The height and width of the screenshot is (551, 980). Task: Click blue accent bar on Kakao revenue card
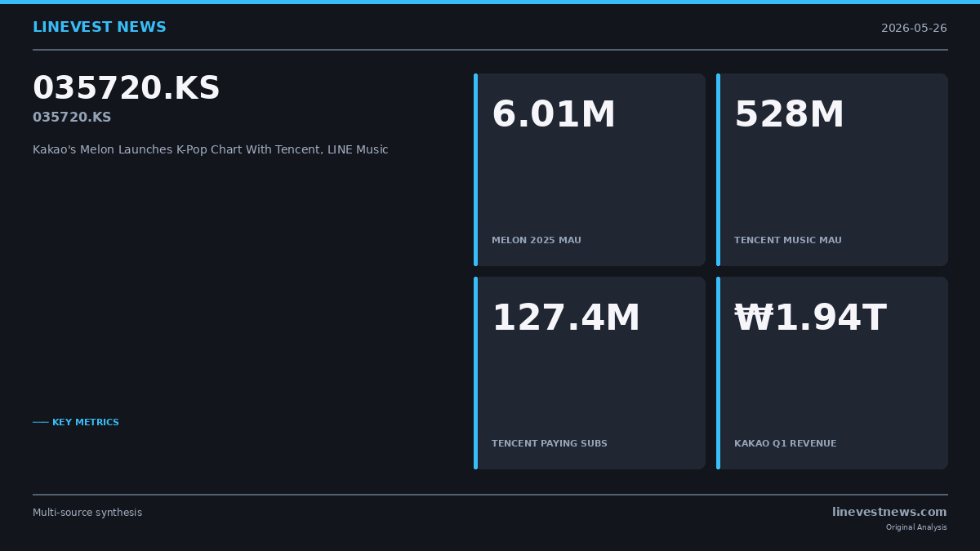click(x=718, y=373)
